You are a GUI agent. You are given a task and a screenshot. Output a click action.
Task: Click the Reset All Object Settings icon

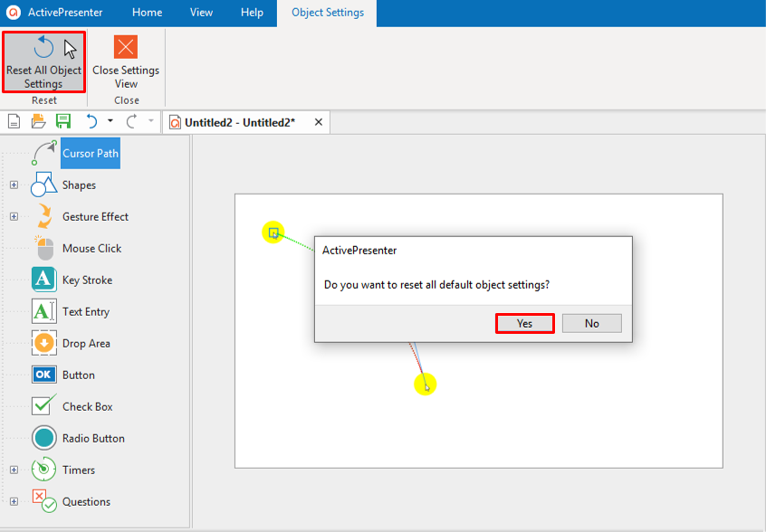click(43, 48)
